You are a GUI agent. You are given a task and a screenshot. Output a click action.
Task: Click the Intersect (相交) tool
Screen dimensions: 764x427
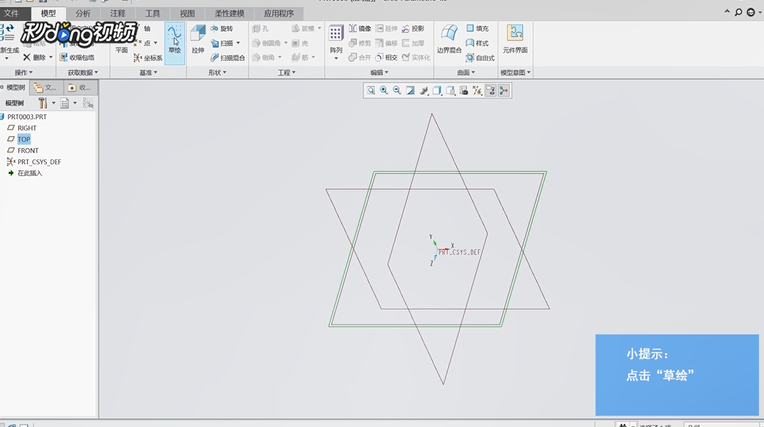[x=386, y=58]
